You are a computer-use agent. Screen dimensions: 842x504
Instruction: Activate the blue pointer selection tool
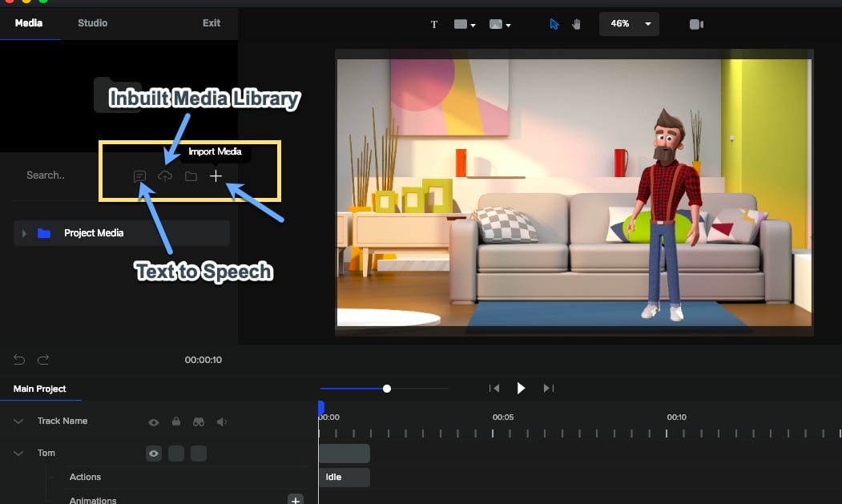(553, 25)
